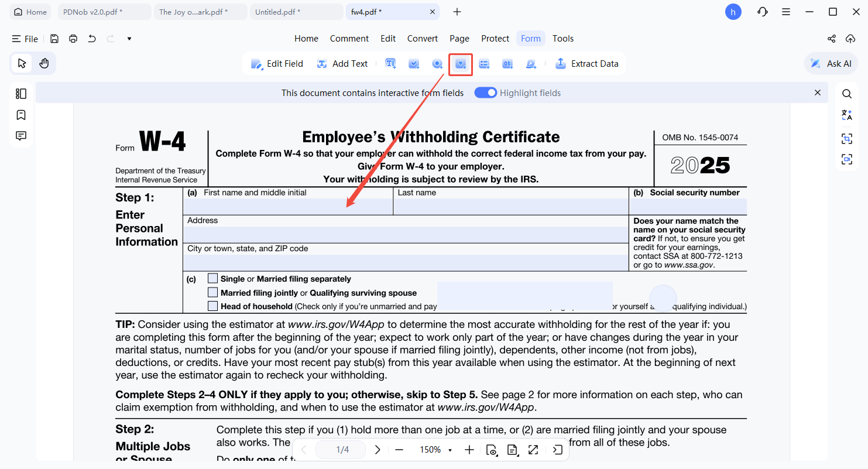Check the Single or Married filing separately box
The width and height of the screenshot is (868, 469).
pos(212,279)
